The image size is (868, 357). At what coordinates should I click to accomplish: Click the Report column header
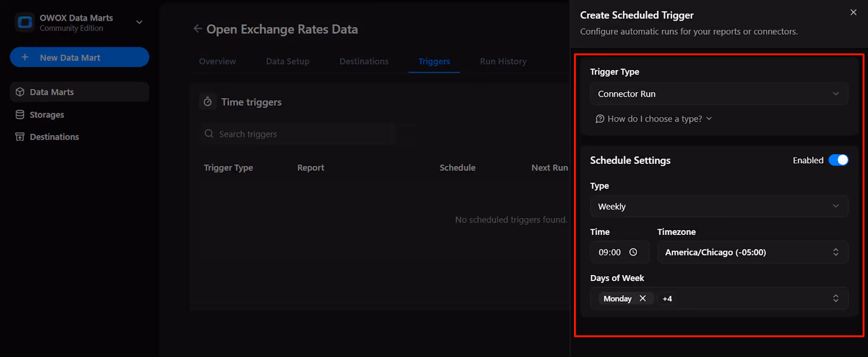pyautogui.click(x=311, y=168)
